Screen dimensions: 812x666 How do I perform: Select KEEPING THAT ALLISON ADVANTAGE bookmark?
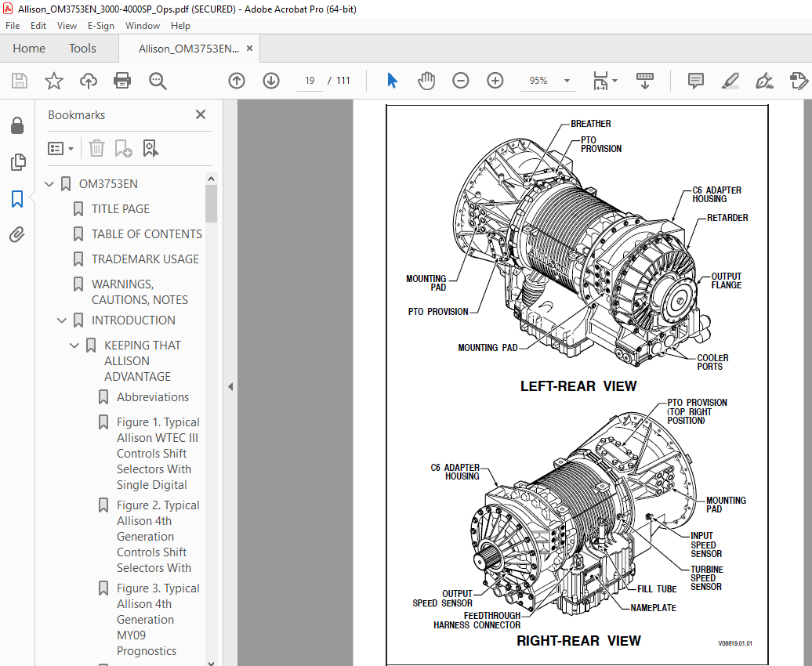tap(143, 361)
